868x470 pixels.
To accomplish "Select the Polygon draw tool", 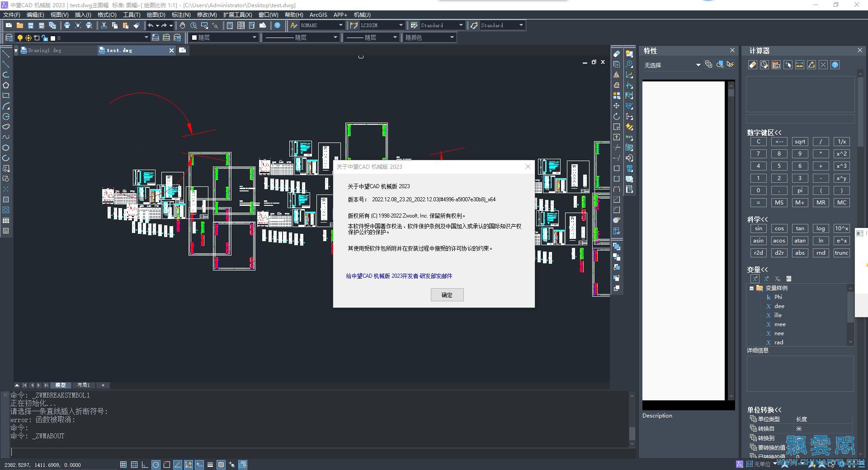I will pos(6,85).
